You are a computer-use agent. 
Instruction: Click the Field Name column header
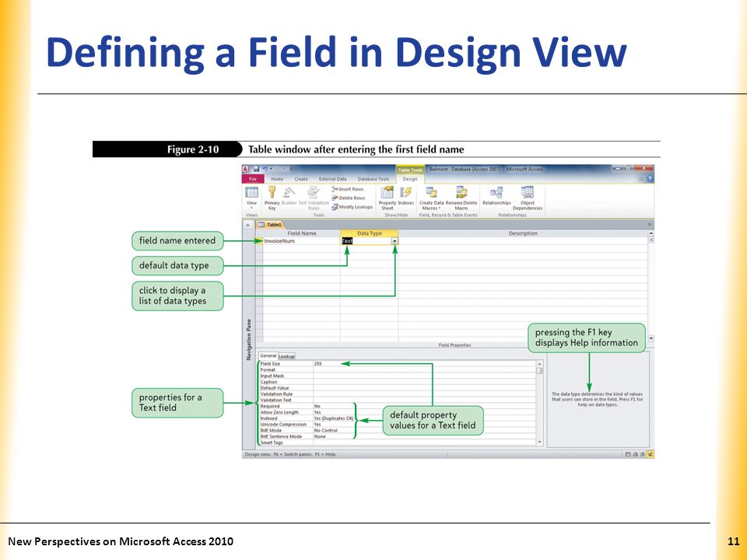pyautogui.click(x=302, y=233)
